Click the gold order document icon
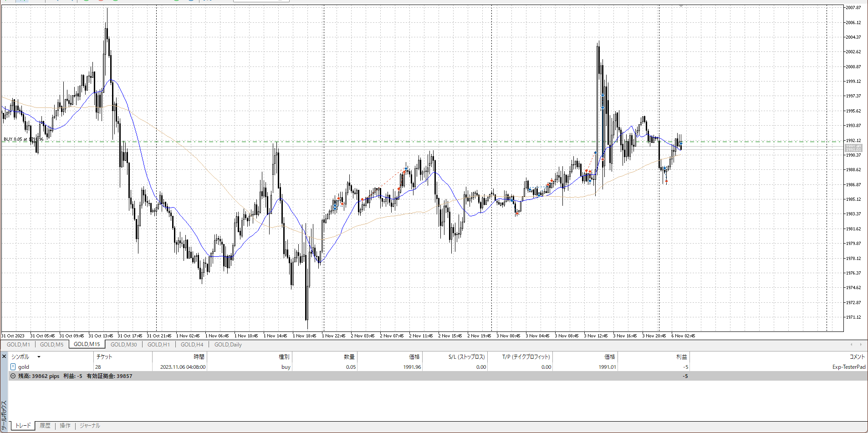This screenshot has height=433, width=868. 13,367
